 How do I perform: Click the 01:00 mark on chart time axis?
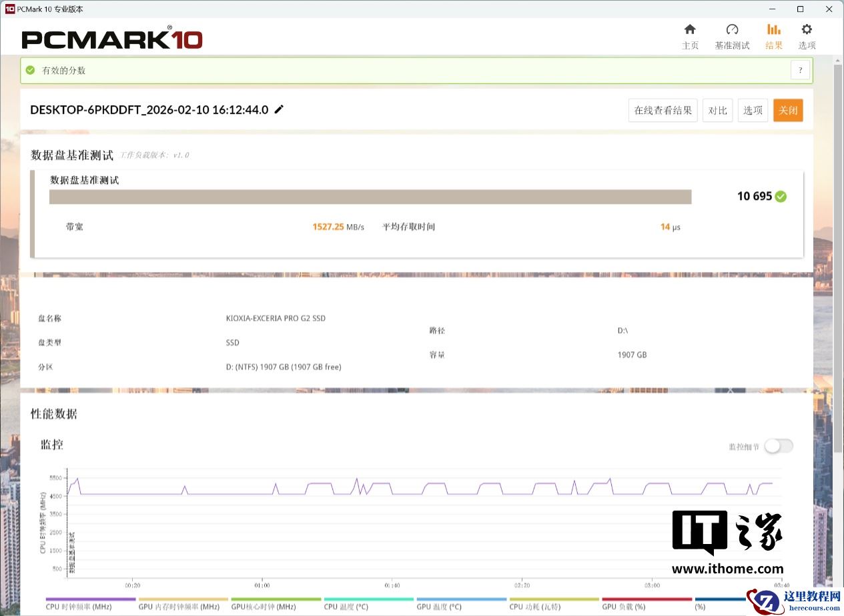(x=262, y=585)
